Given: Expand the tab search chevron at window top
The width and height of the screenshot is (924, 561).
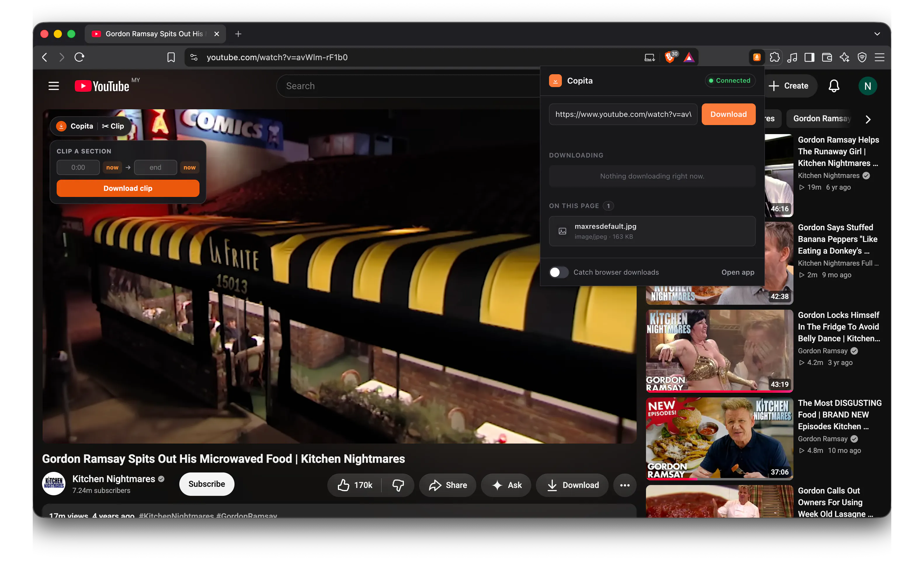Looking at the screenshot, I should coord(877,34).
